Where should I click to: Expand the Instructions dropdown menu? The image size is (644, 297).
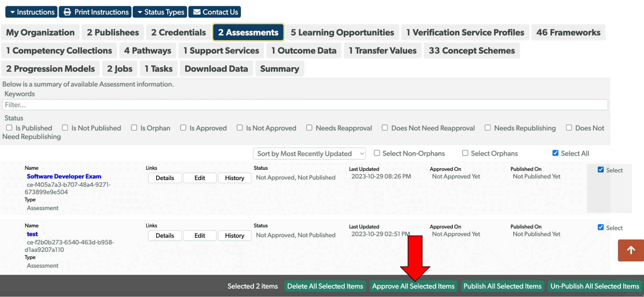[31, 12]
